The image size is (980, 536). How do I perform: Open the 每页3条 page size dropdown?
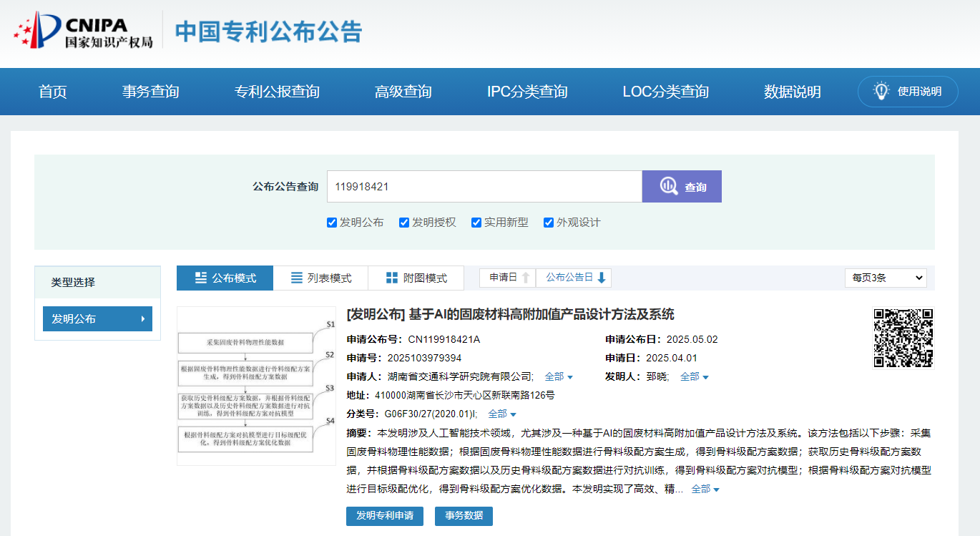click(x=885, y=278)
